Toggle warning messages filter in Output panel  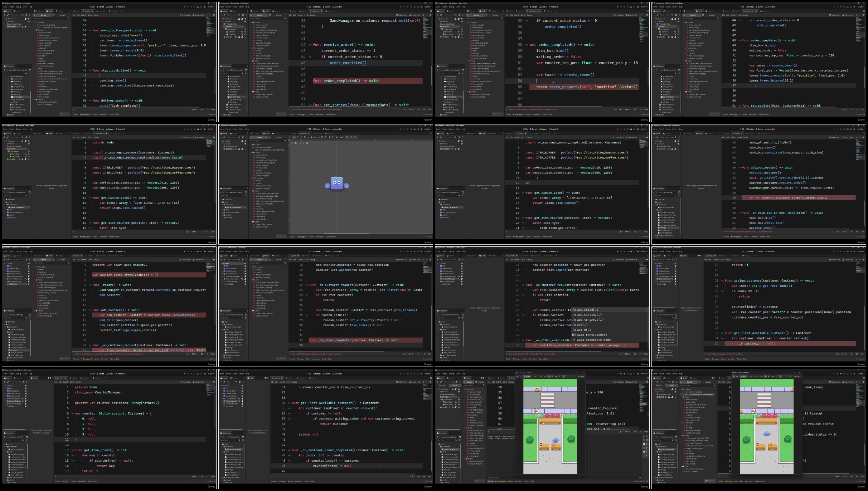(645, 452)
